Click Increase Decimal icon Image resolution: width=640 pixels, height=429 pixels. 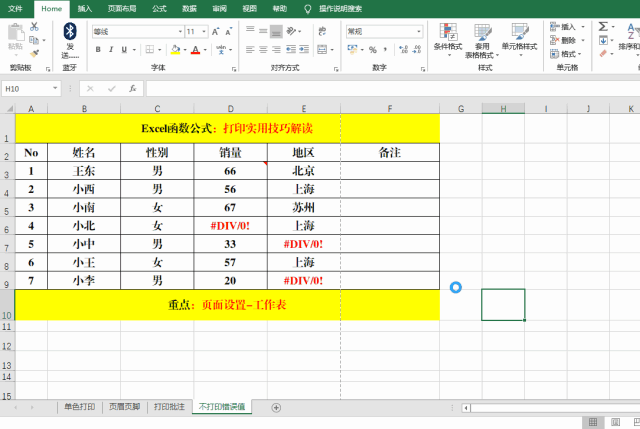(x=403, y=50)
